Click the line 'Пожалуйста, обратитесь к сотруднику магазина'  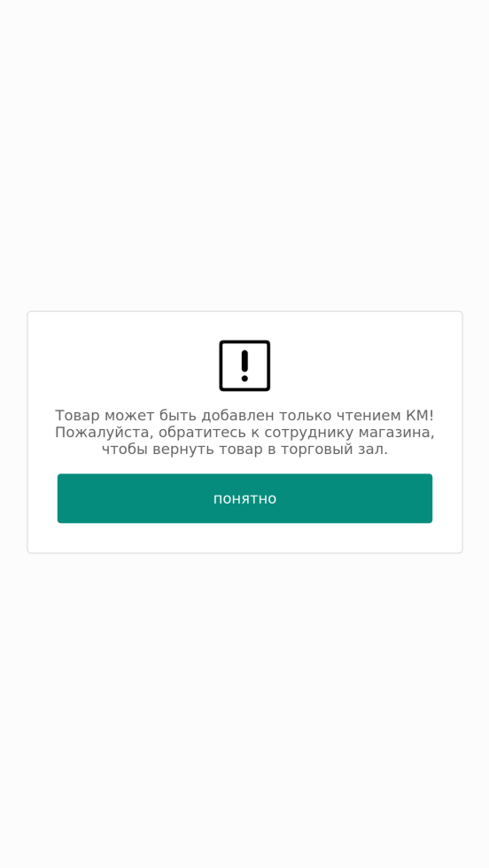tap(244, 433)
